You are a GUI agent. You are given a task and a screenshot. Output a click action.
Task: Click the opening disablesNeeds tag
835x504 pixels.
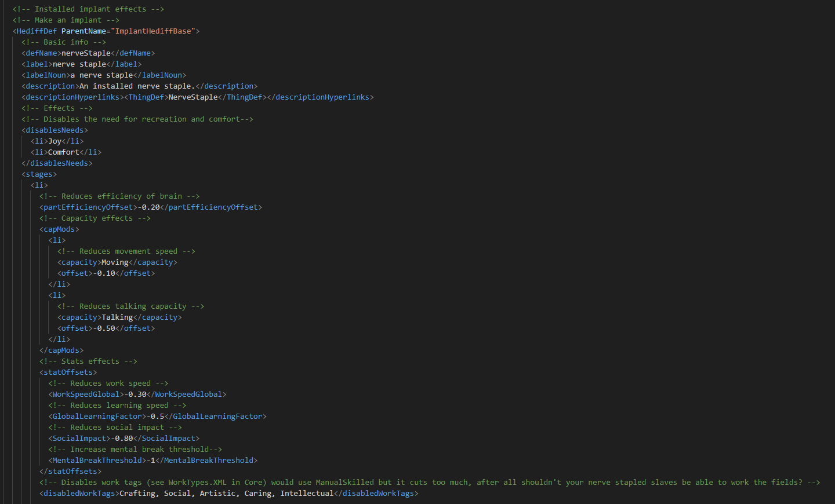click(x=55, y=130)
